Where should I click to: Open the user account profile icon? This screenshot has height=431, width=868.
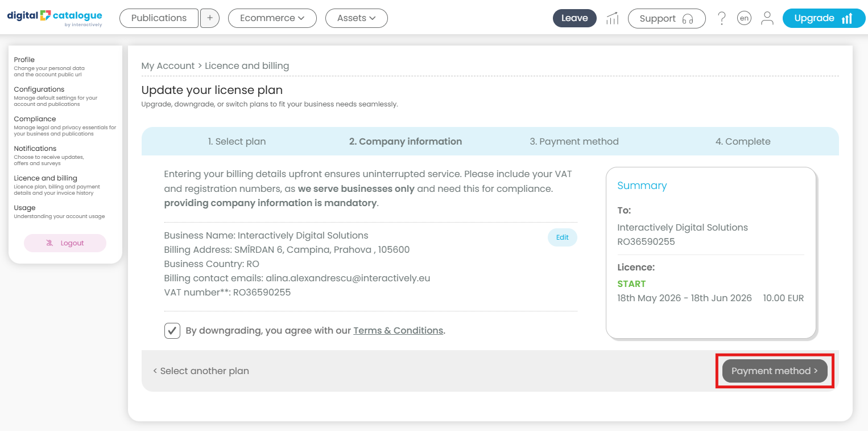(x=767, y=18)
